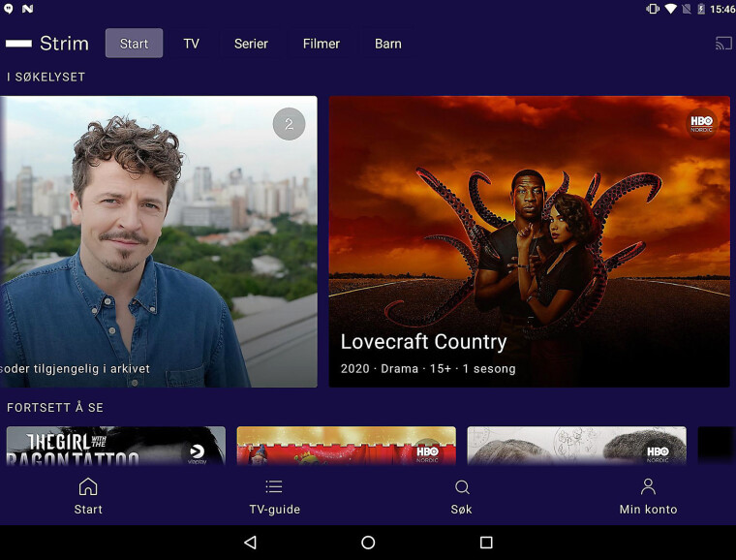Screen dimensions: 736x560
Task: Continue watching The Girl with the Dragon Tattoo
Action: [x=115, y=446]
